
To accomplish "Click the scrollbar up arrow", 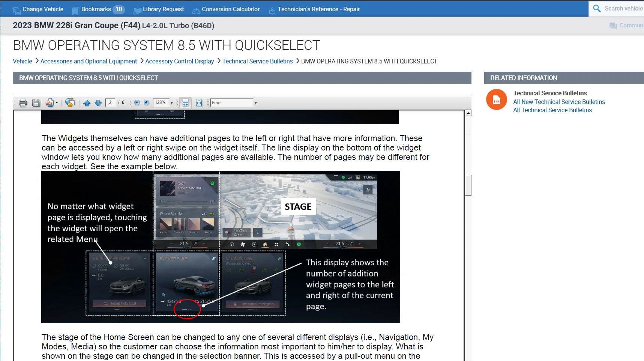I will (468, 113).
